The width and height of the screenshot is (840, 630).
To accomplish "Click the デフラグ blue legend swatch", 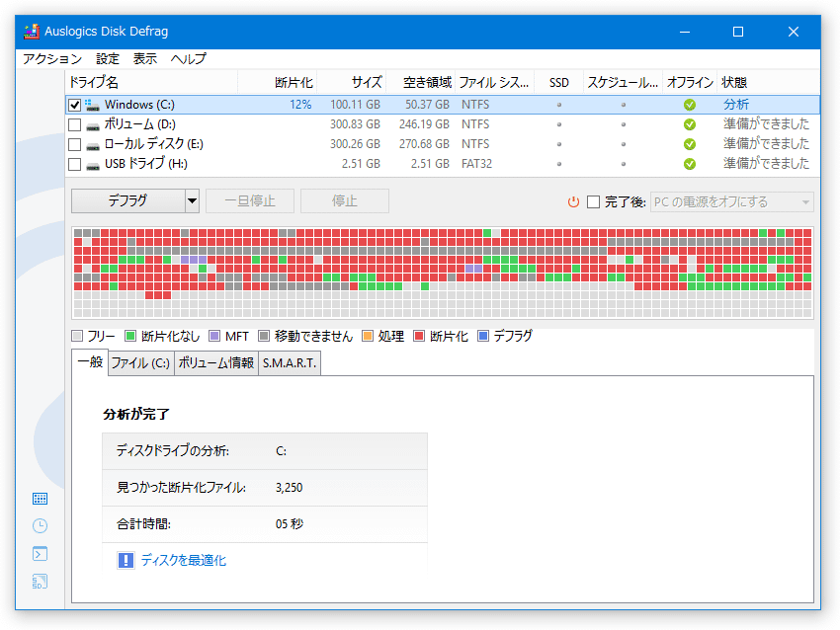I will coord(483,336).
